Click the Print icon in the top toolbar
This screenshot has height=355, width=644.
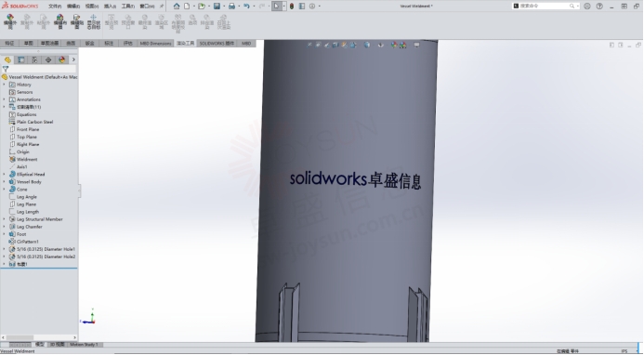(x=231, y=7)
